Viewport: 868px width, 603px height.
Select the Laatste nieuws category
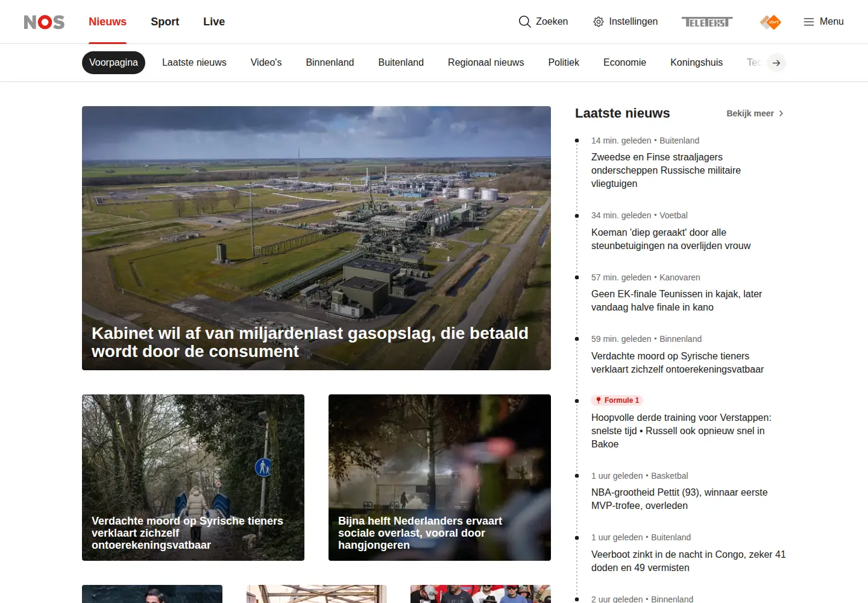pos(194,63)
